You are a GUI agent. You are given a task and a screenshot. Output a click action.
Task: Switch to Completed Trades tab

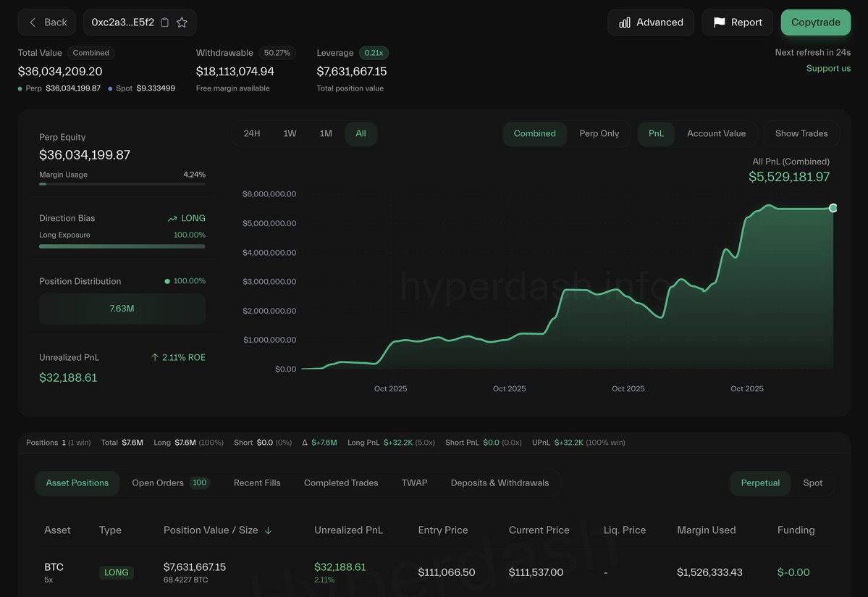[x=340, y=483]
